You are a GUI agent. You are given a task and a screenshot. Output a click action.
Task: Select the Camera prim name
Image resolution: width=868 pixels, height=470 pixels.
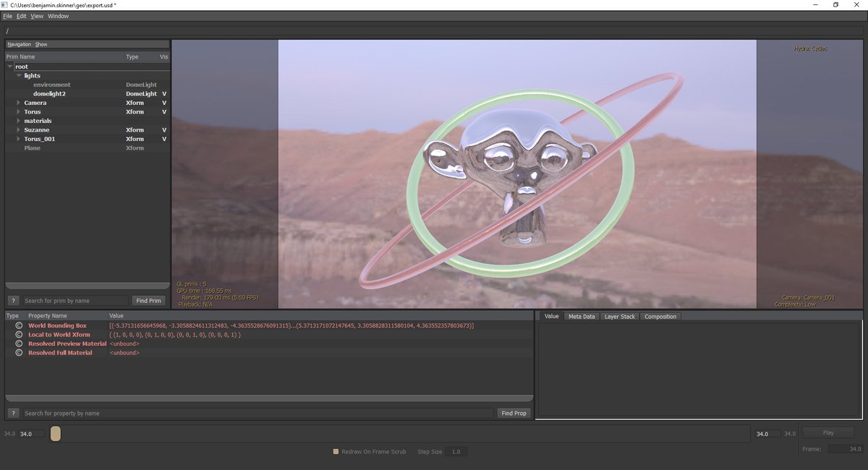click(x=35, y=103)
